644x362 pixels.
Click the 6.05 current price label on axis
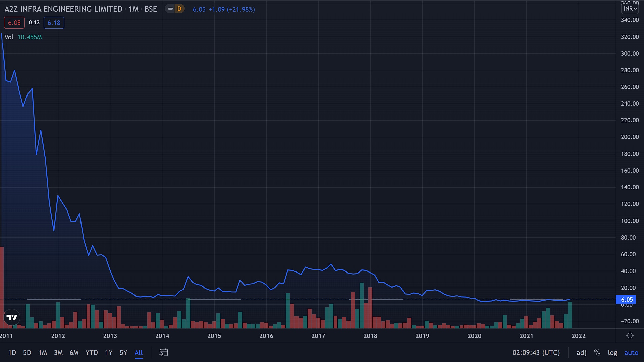(626, 300)
